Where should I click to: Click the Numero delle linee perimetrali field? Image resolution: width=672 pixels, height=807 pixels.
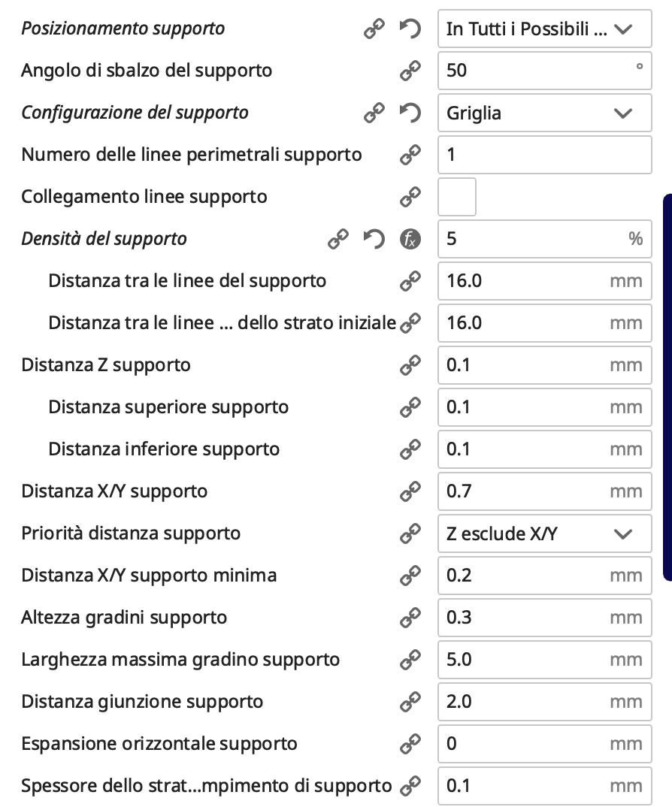coord(544,156)
